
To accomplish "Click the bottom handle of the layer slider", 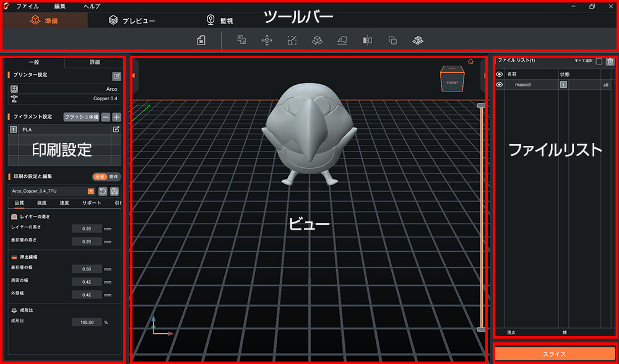I will point(482,329).
